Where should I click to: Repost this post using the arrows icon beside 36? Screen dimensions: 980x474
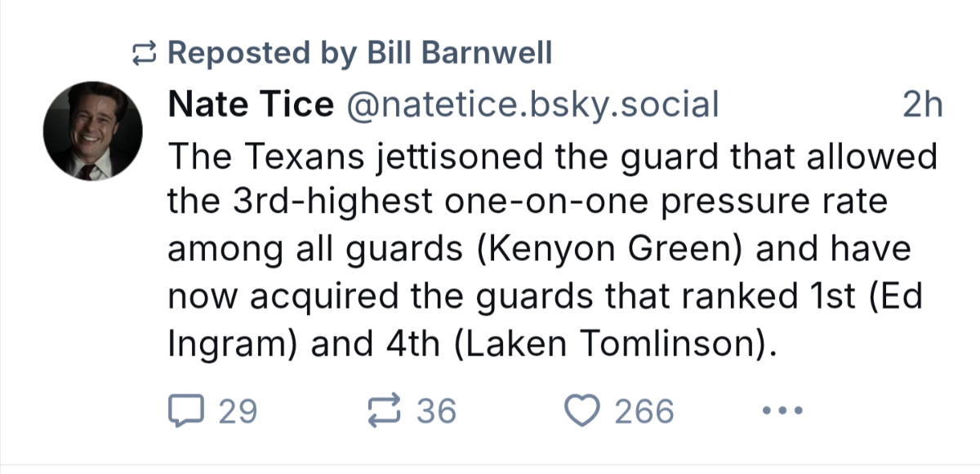pos(385,410)
